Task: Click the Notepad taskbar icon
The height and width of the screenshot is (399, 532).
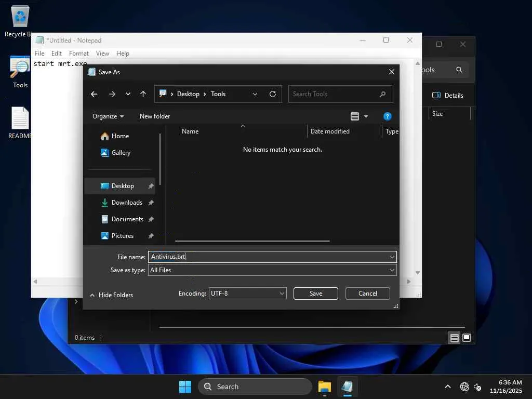Action: tap(348, 387)
